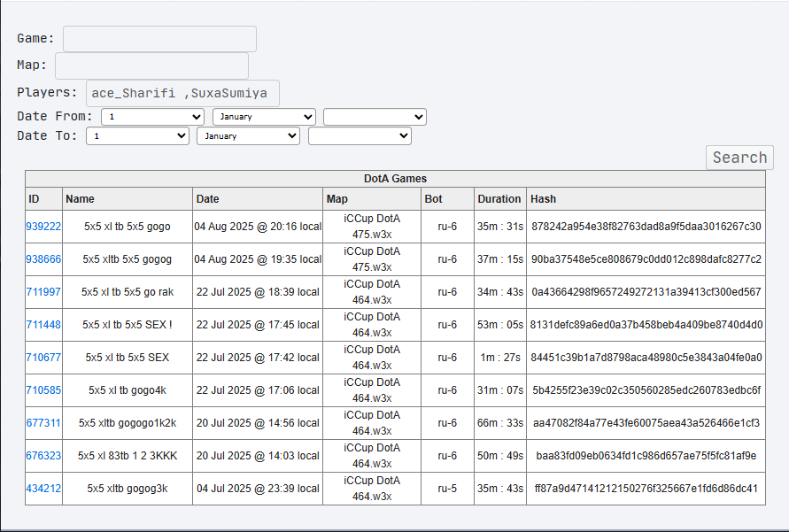The width and height of the screenshot is (789, 532).
Task: Focus the Players field containing ace_Sharifi
Action: [x=182, y=94]
